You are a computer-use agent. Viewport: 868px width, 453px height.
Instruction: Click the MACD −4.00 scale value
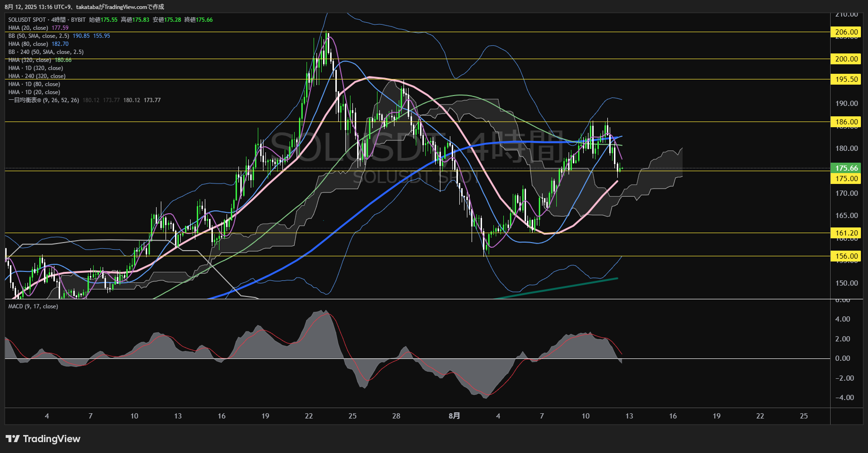pos(844,398)
